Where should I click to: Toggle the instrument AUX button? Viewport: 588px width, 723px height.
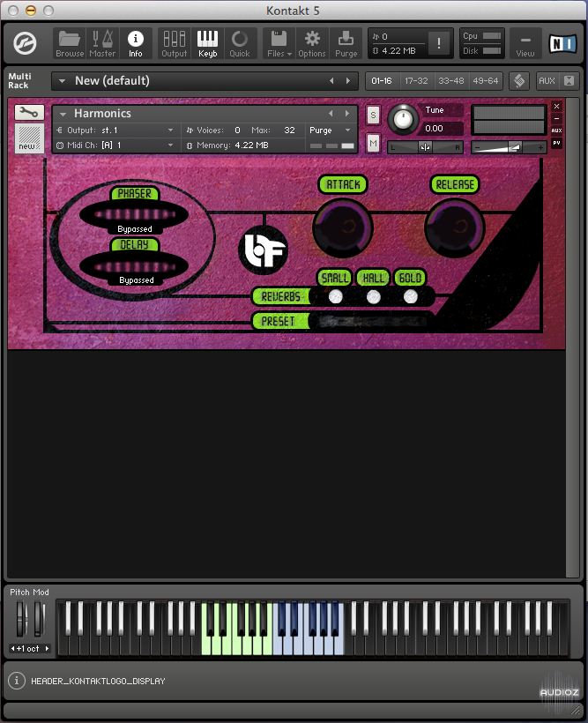point(556,130)
